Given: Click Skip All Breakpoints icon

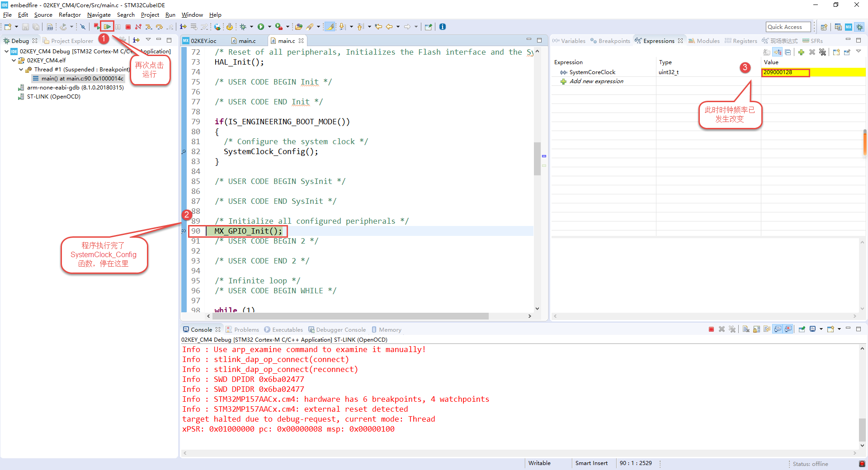Looking at the screenshot, I should [x=83, y=27].
